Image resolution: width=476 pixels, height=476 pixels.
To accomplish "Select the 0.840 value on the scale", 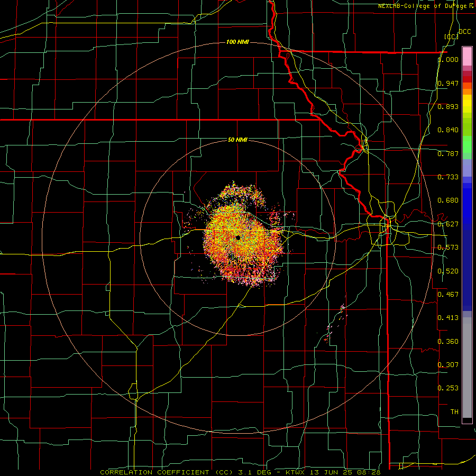I will pyautogui.click(x=448, y=130).
